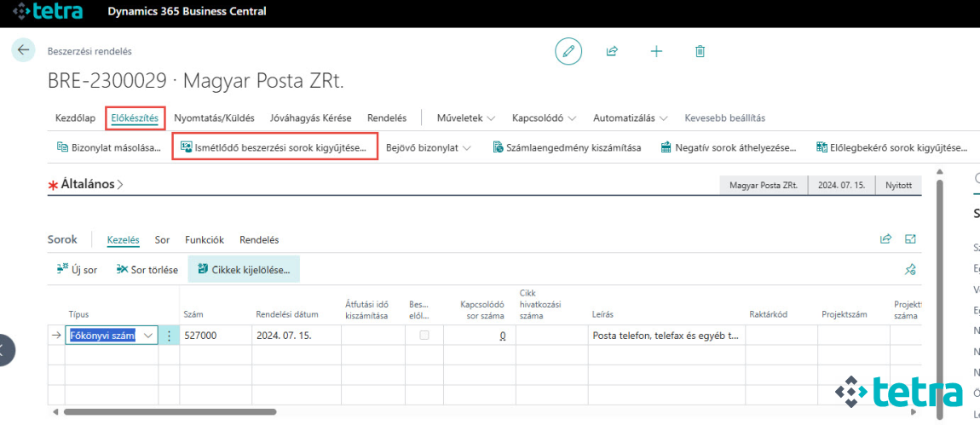Click Előlegbekérő sorok kigyűjtése action
The width and height of the screenshot is (980, 425).
(892, 148)
